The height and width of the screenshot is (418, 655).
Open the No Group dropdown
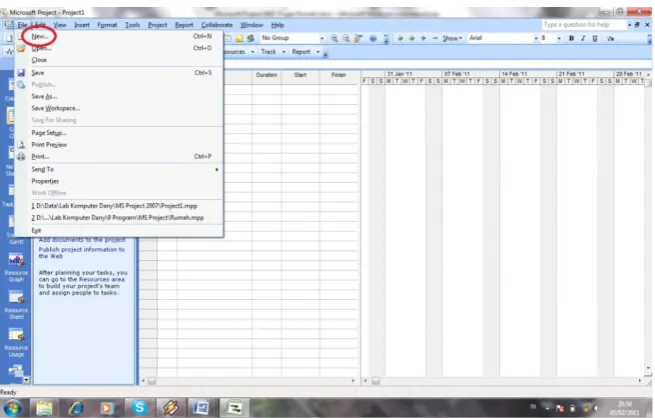(x=322, y=38)
